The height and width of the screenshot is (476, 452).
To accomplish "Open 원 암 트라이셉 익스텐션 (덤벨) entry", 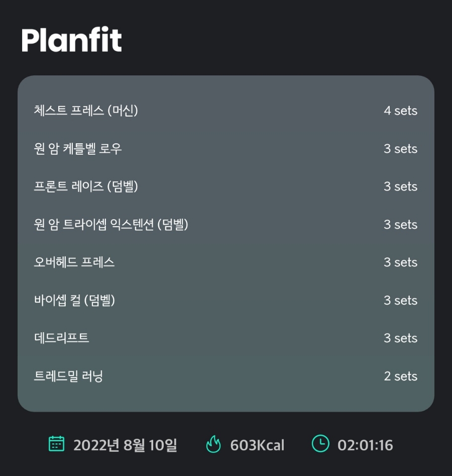I will [111, 225].
